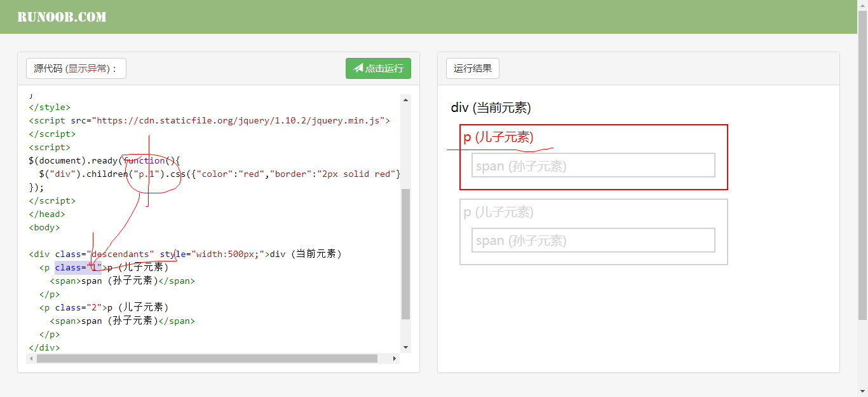This screenshot has height=397, width=868.
Task: Click the <body> tag line
Action: [44, 227]
